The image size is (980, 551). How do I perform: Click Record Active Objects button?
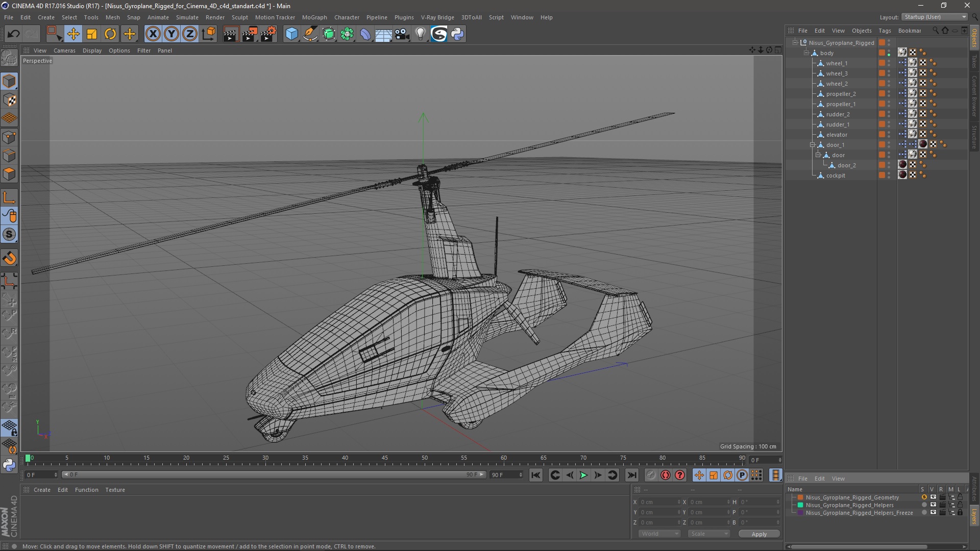pyautogui.click(x=651, y=475)
